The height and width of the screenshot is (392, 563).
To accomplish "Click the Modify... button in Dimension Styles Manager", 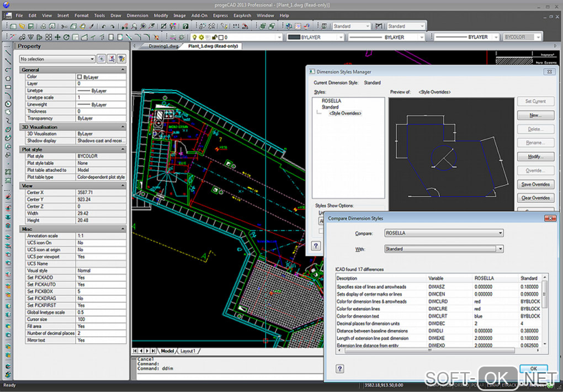I will [535, 157].
